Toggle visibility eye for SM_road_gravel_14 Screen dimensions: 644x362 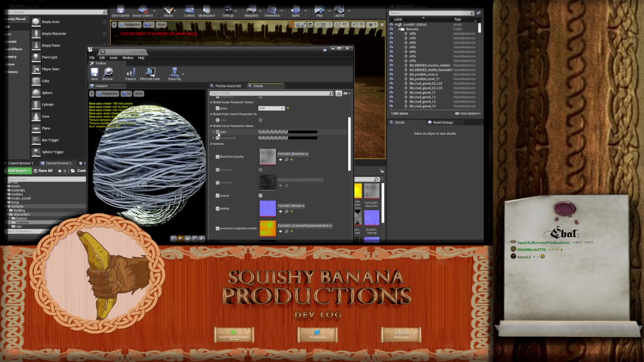tap(391, 106)
